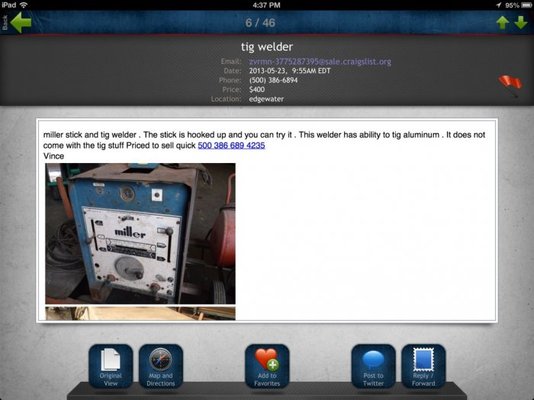Flag this listing with red flag icon
The height and width of the screenshot is (400, 534).
510,85
